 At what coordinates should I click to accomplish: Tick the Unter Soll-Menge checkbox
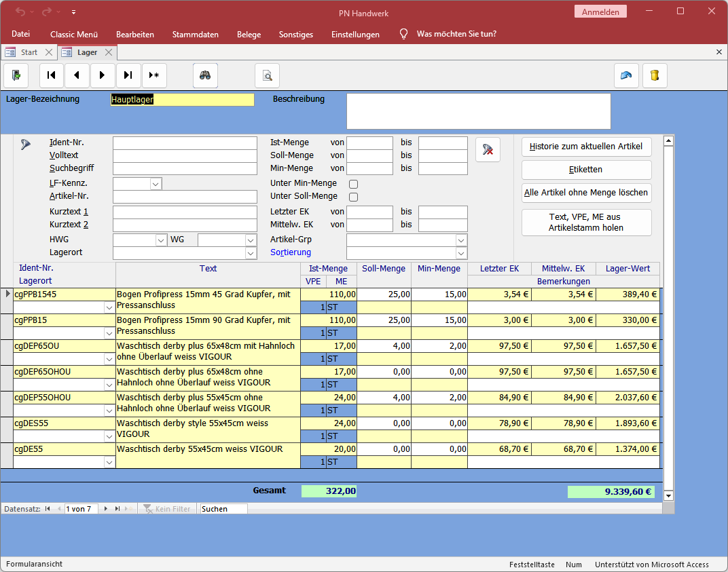click(x=353, y=197)
